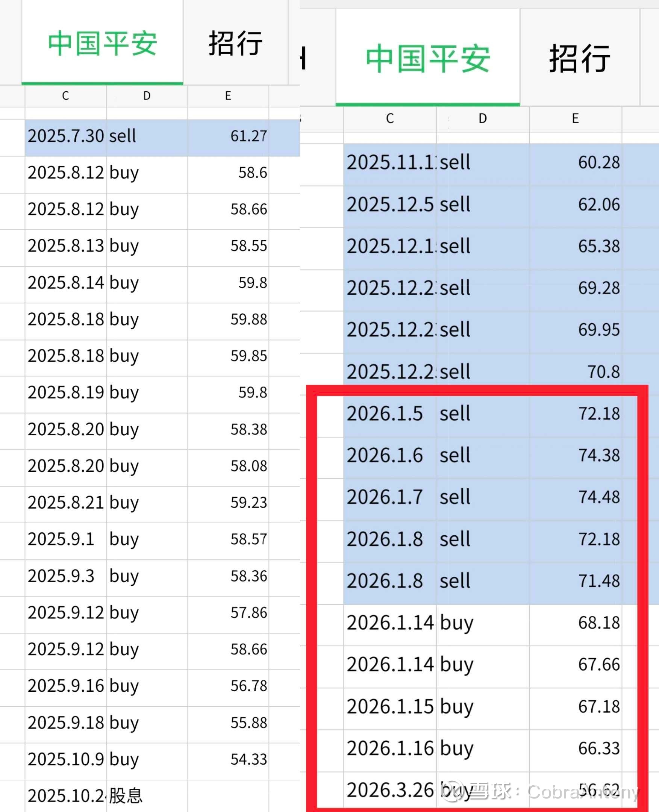The height and width of the screenshot is (812, 659).
Task: Select the price cell 58.55
Action: (228, 248)
